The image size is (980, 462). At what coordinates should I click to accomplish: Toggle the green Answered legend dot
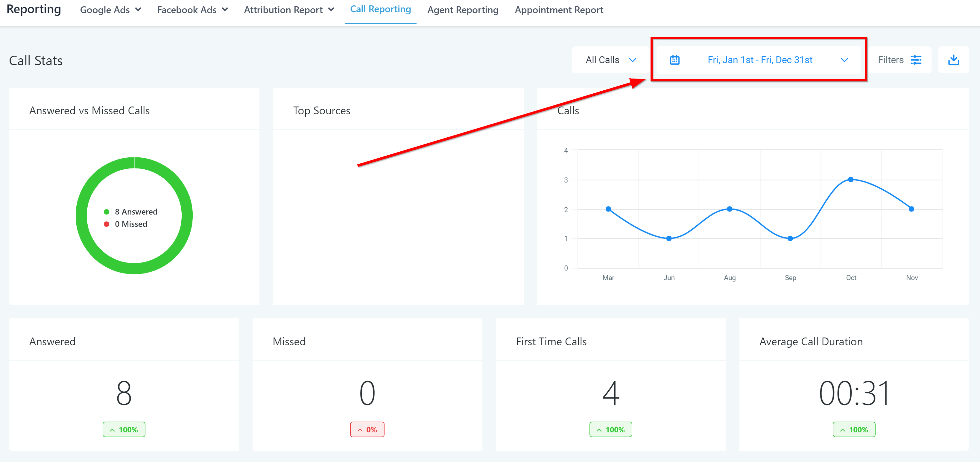pos(107,212)
